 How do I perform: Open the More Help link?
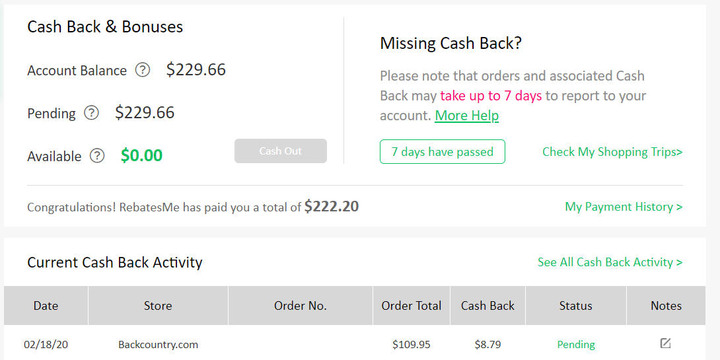pyautogui.click(x=467, y=116)
